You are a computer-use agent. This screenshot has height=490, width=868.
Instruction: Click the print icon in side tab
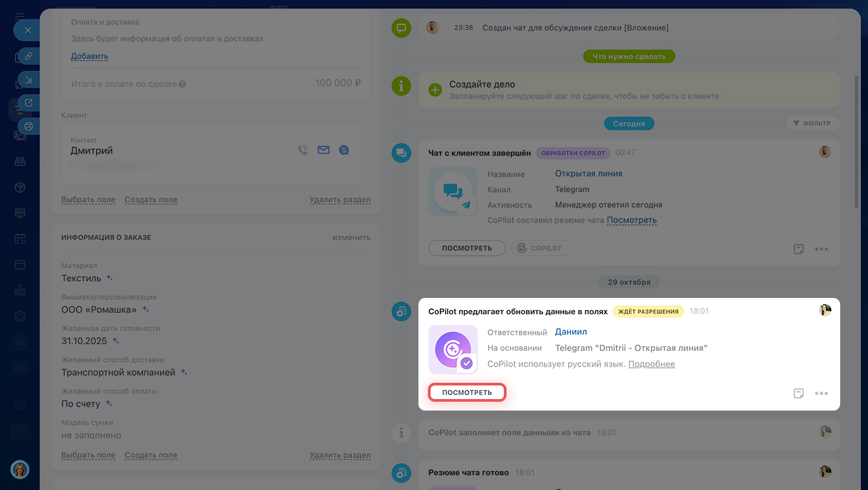click(28, 126)
